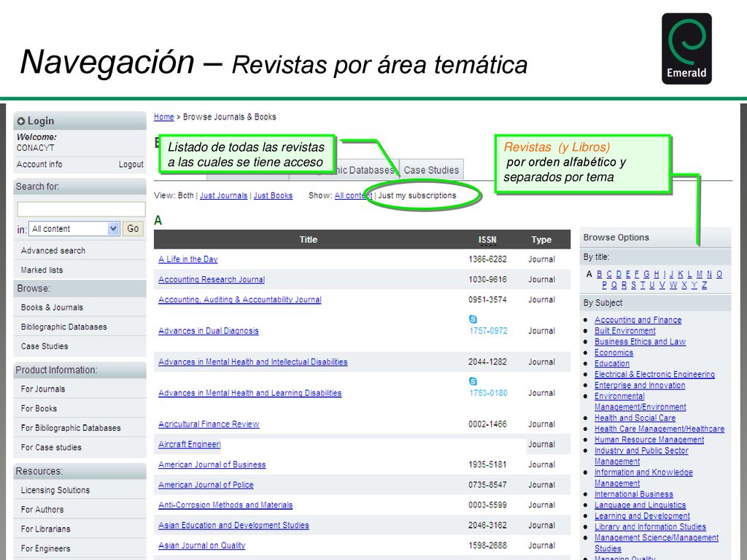This screenshot has width=747, height=560.
Task: Browse Books & Journals in the sidebar
Action: 52,308
